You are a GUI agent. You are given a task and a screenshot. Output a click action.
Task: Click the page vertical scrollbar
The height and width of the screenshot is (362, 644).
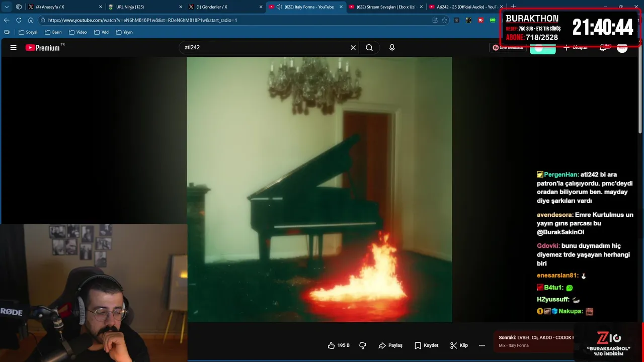[x=640, y=90]
